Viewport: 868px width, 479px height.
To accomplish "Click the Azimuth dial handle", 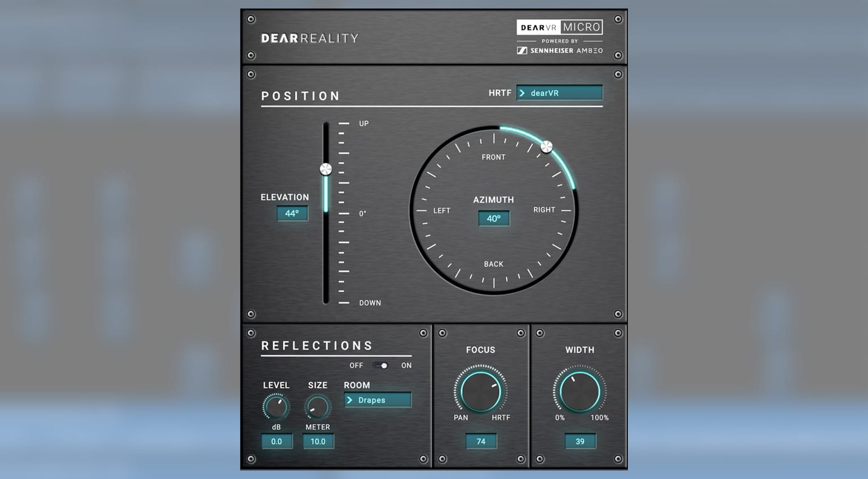I will tap(546, 147).
